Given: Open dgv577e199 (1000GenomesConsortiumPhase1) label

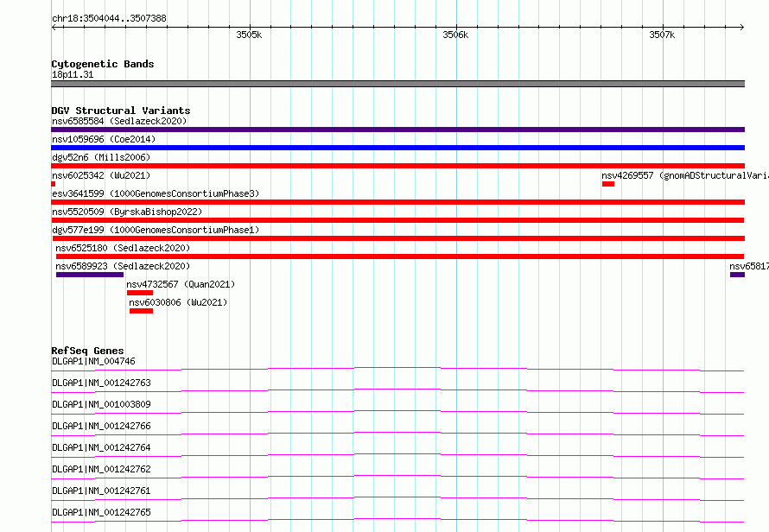Looking at the screenshot, I should [156, 230].
